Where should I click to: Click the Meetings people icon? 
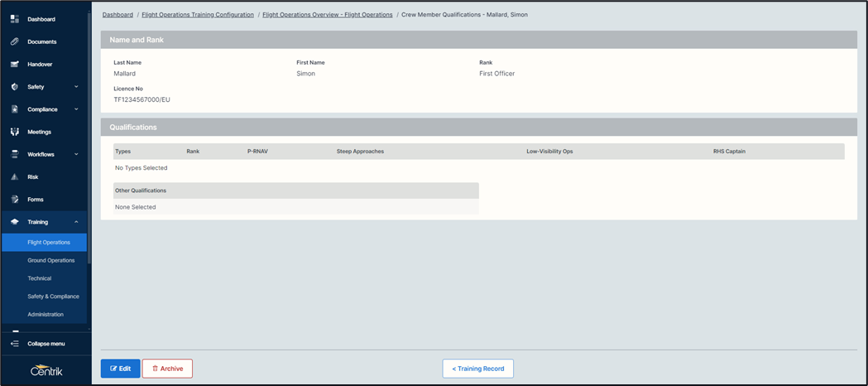(x=14, y=132)
